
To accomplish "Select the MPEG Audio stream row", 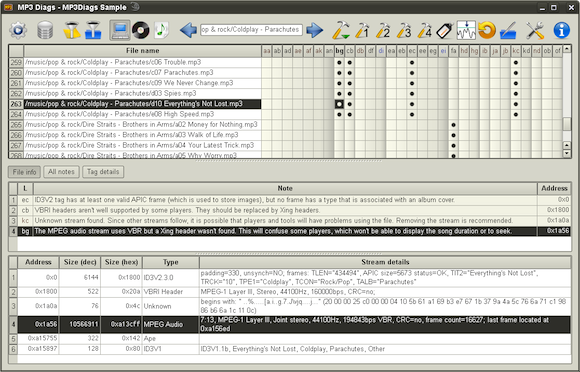I will 294,324.
